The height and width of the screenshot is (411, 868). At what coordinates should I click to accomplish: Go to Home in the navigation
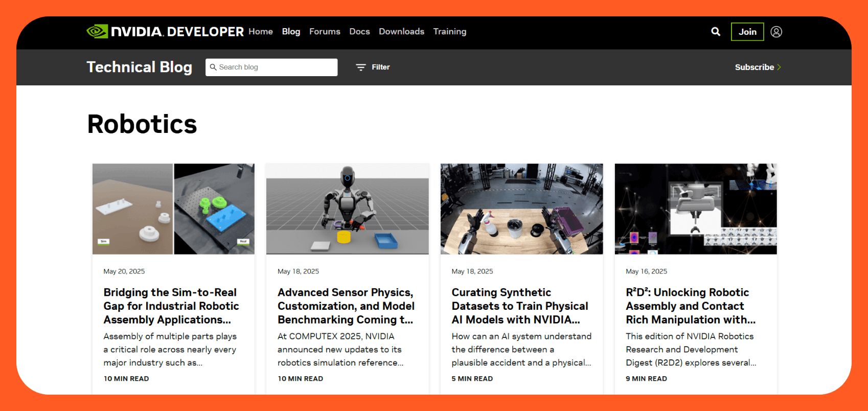point(261,32)
